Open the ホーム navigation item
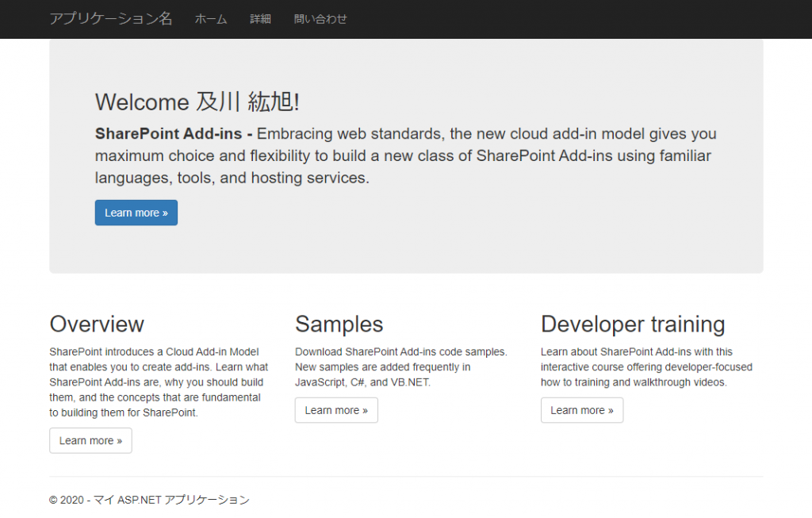The image size is (812, 518). (211, 19)
